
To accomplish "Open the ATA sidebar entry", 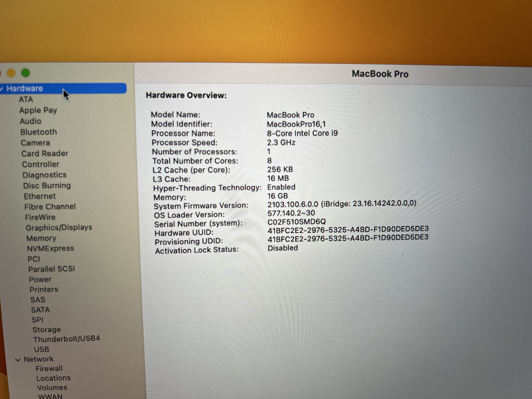I will (x=26, y=99).
